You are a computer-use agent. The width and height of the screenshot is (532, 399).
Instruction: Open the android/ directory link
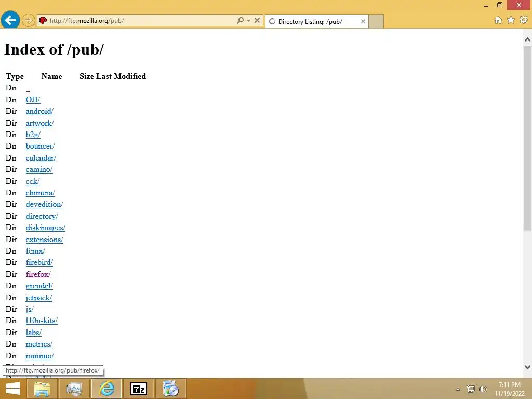[39, 111]
